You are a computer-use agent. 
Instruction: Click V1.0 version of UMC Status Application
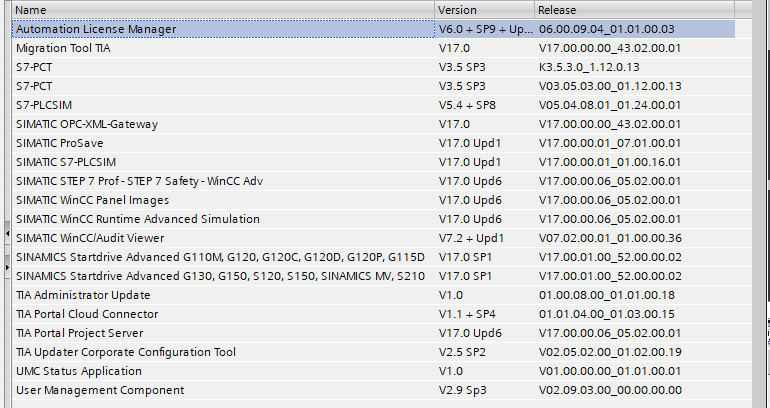coord(451,372)
